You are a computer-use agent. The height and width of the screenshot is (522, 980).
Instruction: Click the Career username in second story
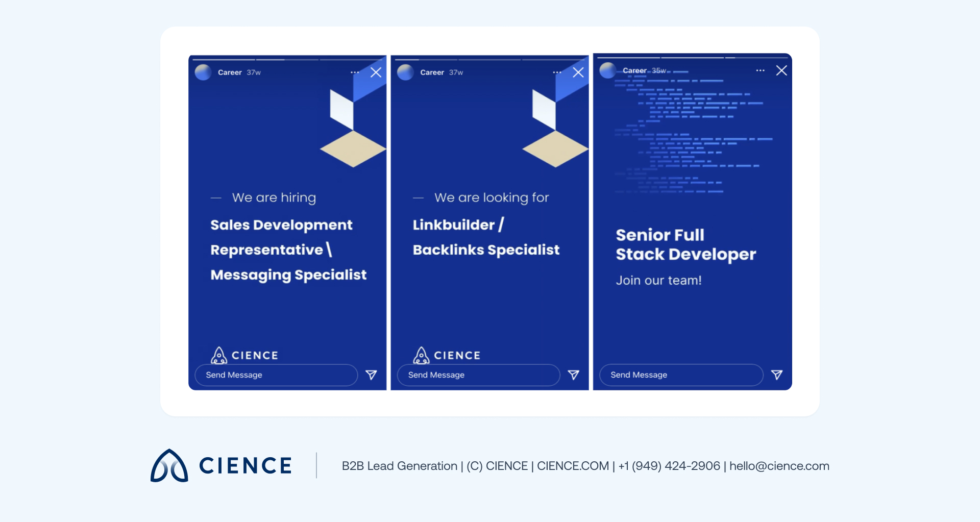[x=432, y=72]
